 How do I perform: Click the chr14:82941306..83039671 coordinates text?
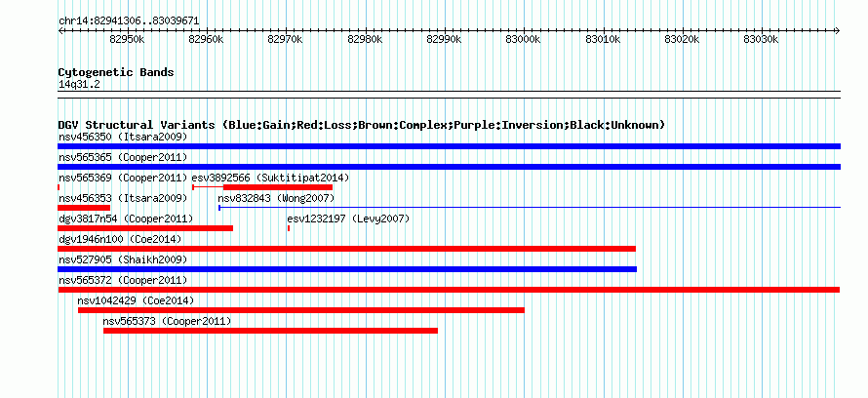click(129, 21)
